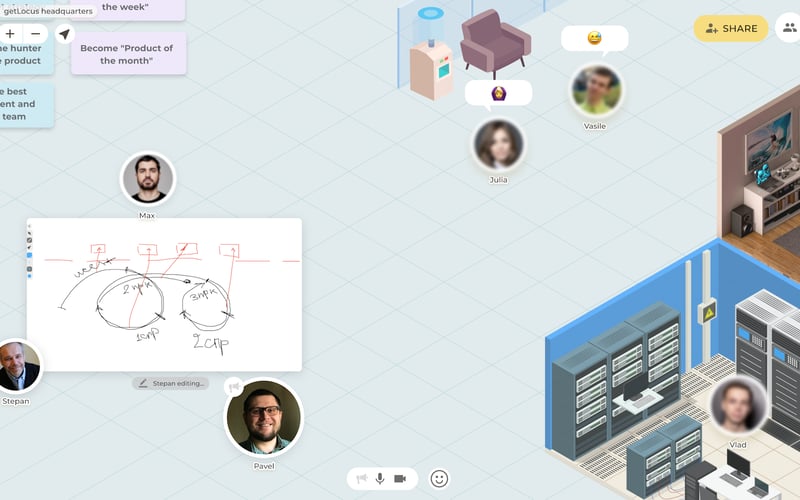
Task: Click the Vlad name label
Action: click(738, 444)
